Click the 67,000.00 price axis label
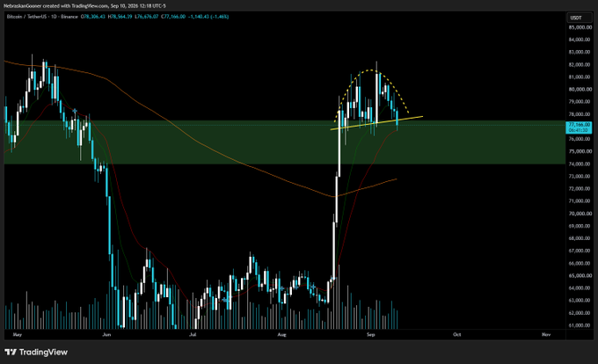Viewport: 598px width, 364px height. tap(580, 251)
